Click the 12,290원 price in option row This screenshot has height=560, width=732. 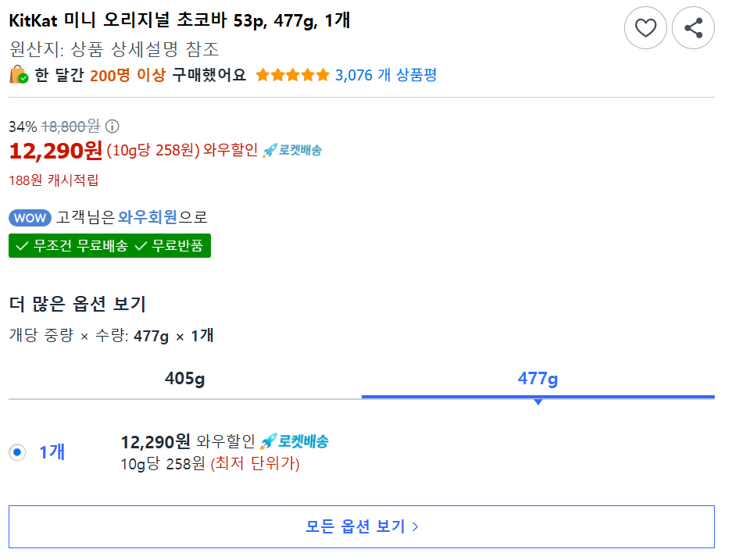(155, 442)
